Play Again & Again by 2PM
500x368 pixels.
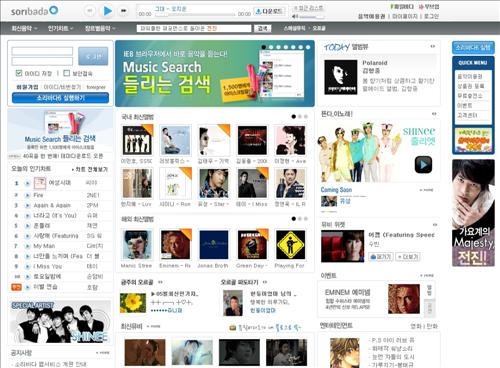pyautogui.click(x=28, y=205)
